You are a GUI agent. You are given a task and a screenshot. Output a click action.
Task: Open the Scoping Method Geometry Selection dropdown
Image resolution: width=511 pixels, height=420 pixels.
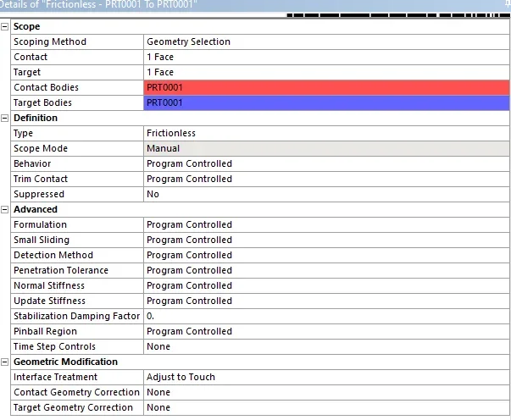coord(326,42)
